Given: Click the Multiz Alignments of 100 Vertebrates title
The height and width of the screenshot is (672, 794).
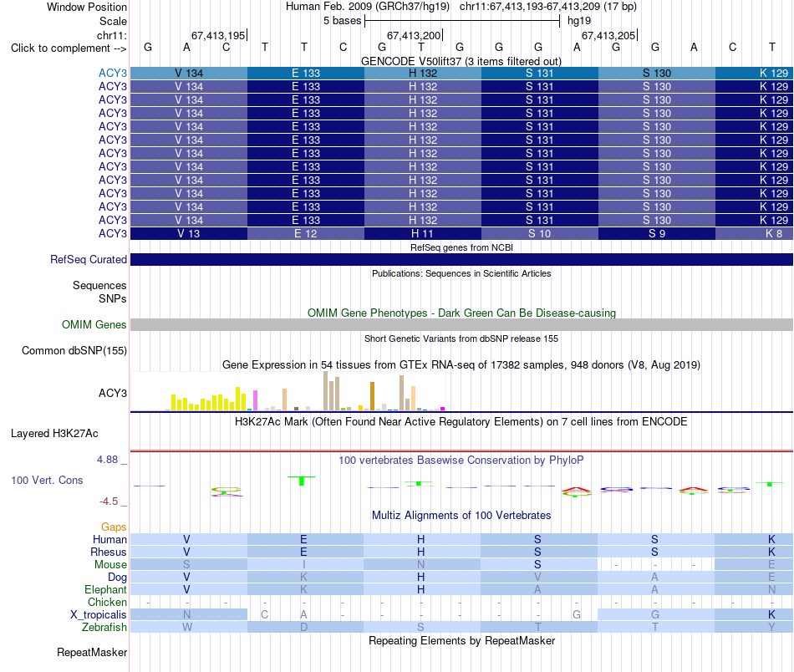Looking at the screenshot, I should pos(461,516).
